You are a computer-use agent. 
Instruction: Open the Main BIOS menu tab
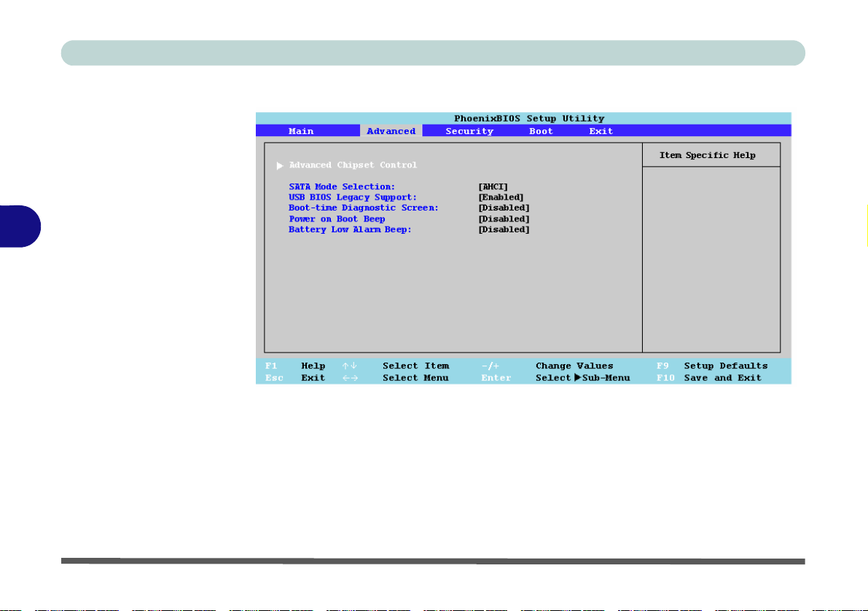pyautogui.click(x=301, y=131)
